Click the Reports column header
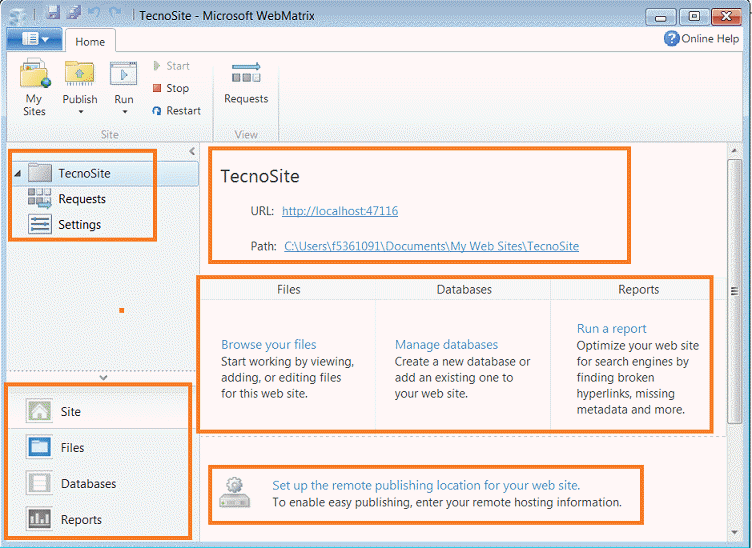Screen dimensions: 752x548 pos(638,290)
